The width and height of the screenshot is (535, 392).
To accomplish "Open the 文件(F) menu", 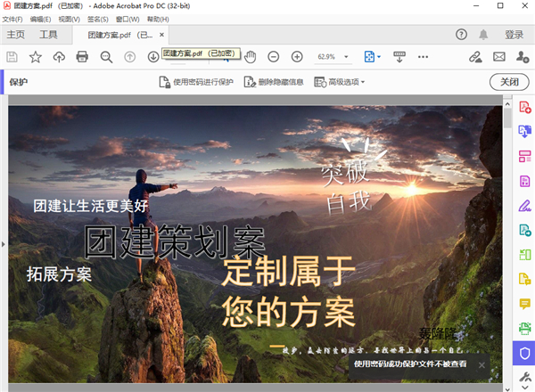I will [x=12, y=20].
